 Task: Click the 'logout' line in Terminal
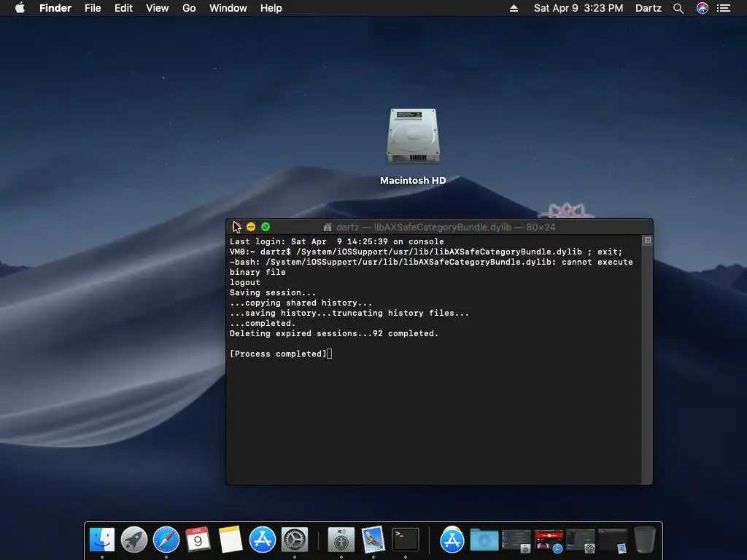(245, 282)
